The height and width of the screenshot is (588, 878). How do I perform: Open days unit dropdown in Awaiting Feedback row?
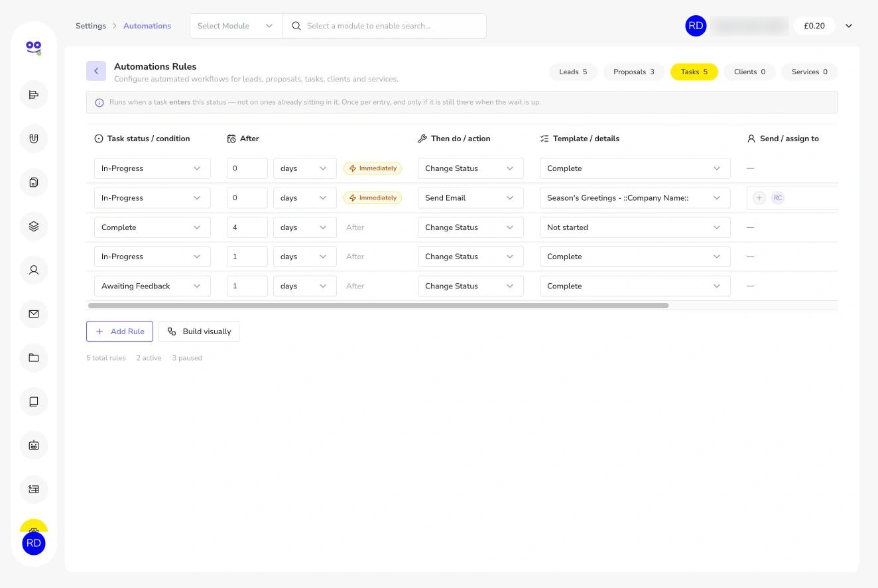point(305,286)
